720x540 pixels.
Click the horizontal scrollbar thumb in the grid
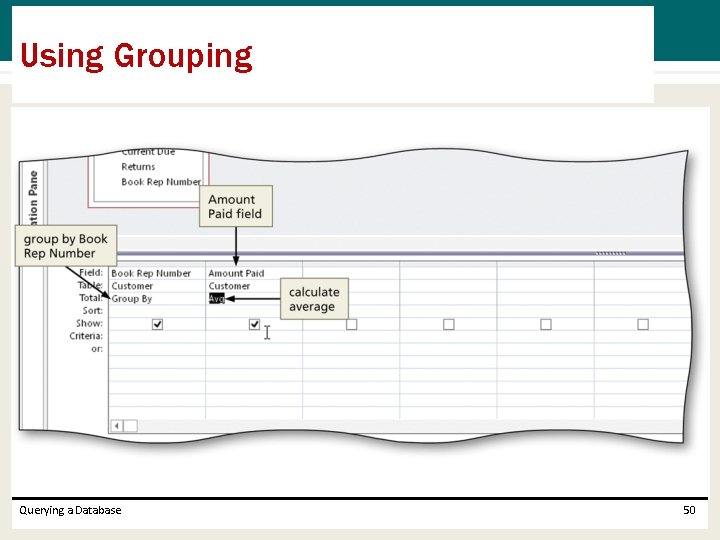coord(130,426)
